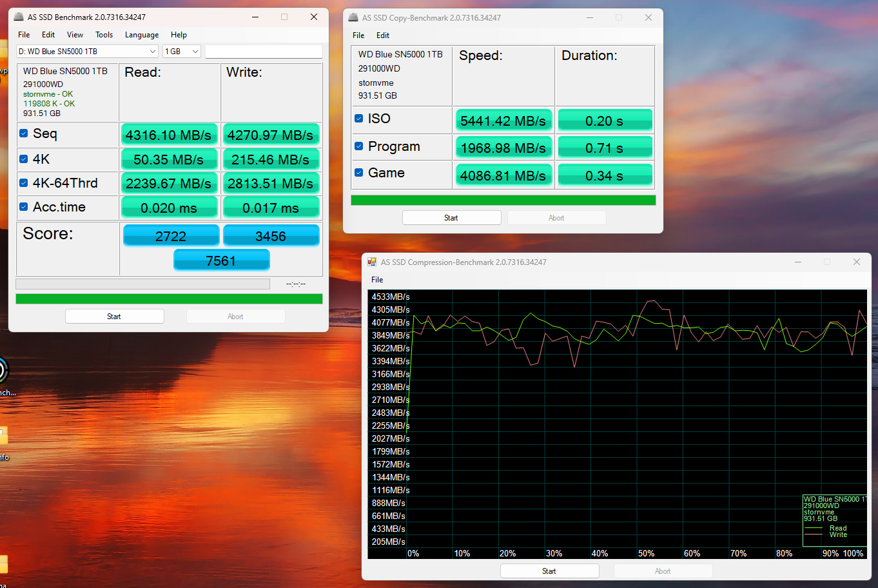Click Seq write result 4270.97 MB/s
The width and height of the screenshot is (878, 588).
click(x=271, y=135)
